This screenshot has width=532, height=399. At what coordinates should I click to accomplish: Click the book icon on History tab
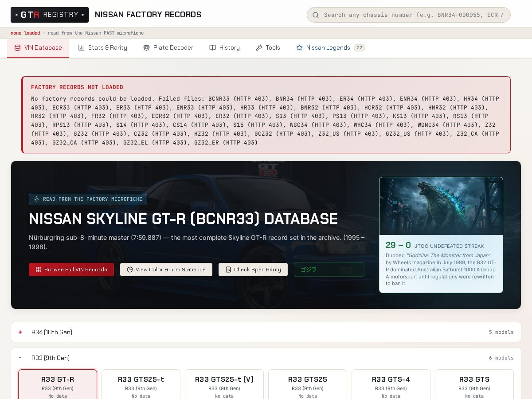pos(212,48)
